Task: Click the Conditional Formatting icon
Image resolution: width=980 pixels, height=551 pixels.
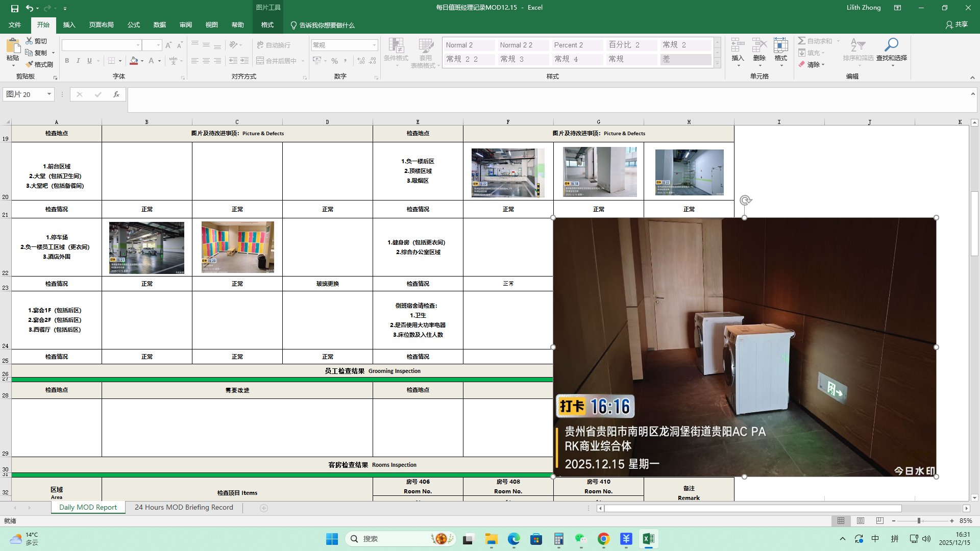Action: (396, 46)
